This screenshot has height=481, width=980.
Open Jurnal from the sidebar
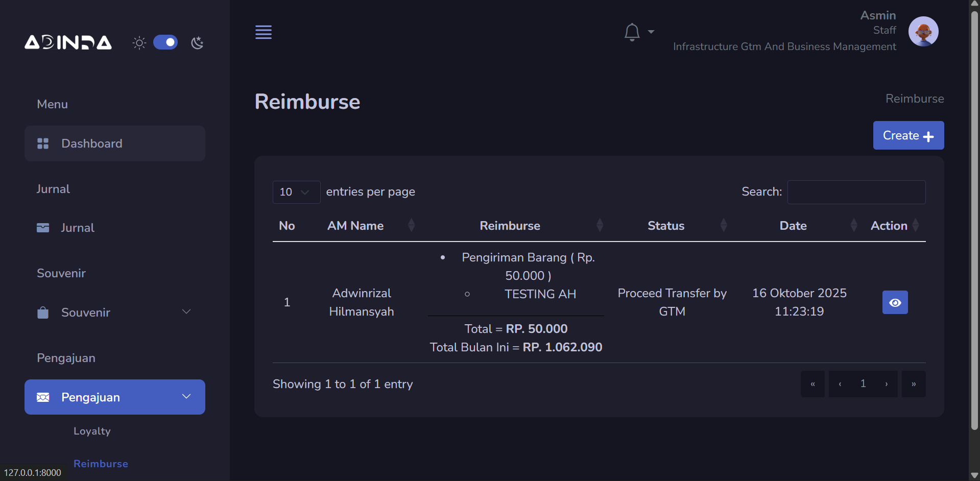coord(78,228)
